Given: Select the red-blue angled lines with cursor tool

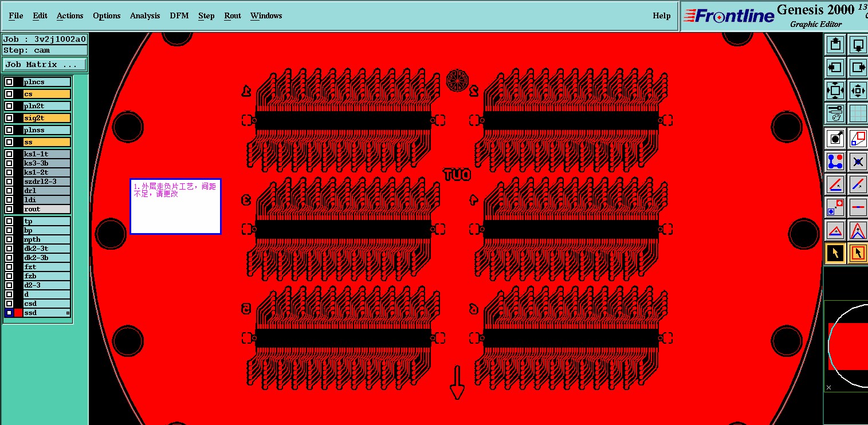Looking at the screenshot, I should point(835,184).
